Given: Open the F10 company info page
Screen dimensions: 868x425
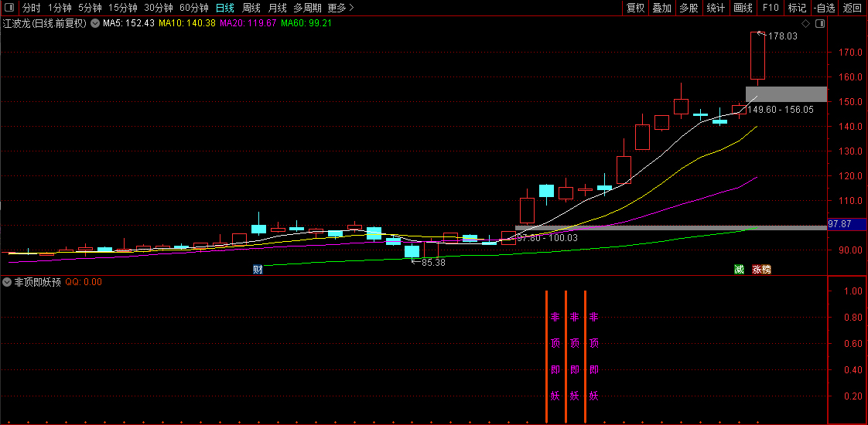Looking at the screenshot, I should coord(771,8).
